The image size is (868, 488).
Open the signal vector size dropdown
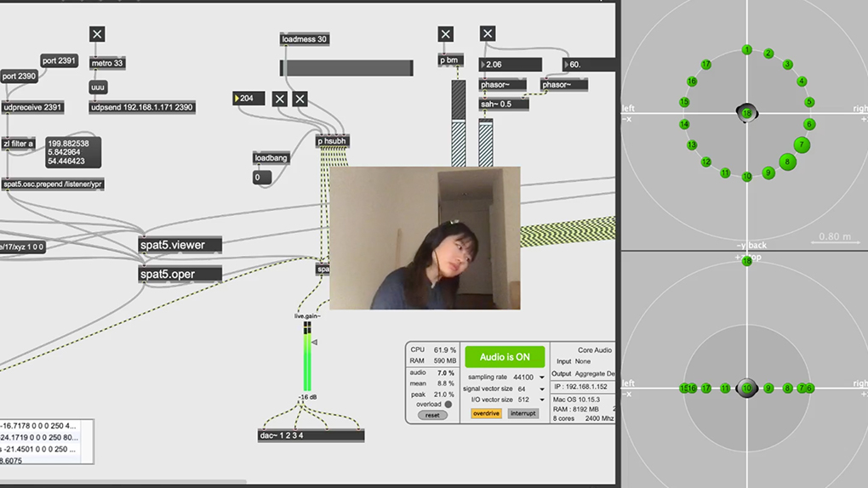point(541,389)
